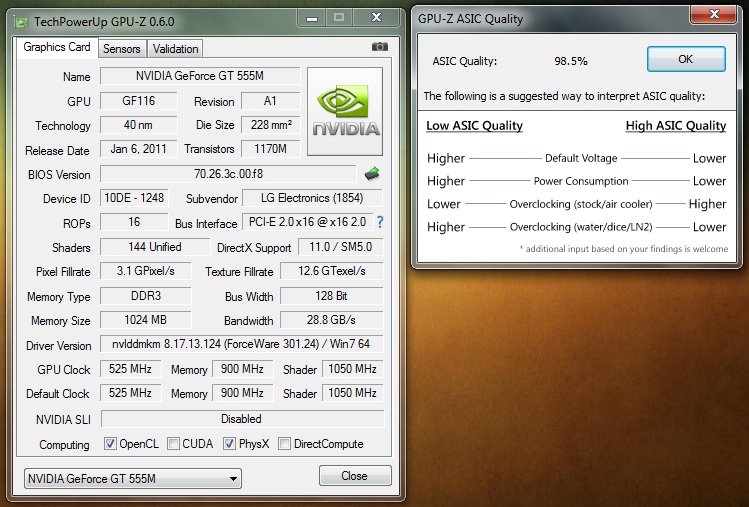Click the Power Consumption label
The width and height of the screenshot is (749, 507).
point(581,181)
